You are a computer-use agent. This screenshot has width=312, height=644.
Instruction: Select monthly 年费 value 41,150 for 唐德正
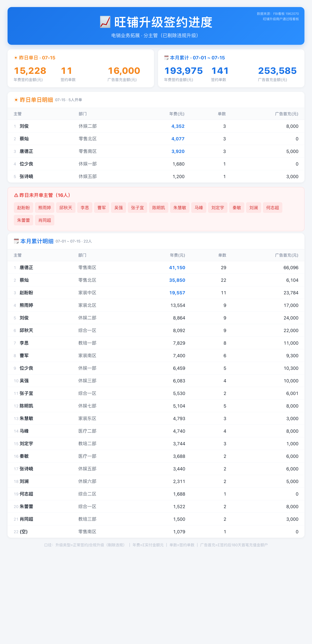click(177, 268)
